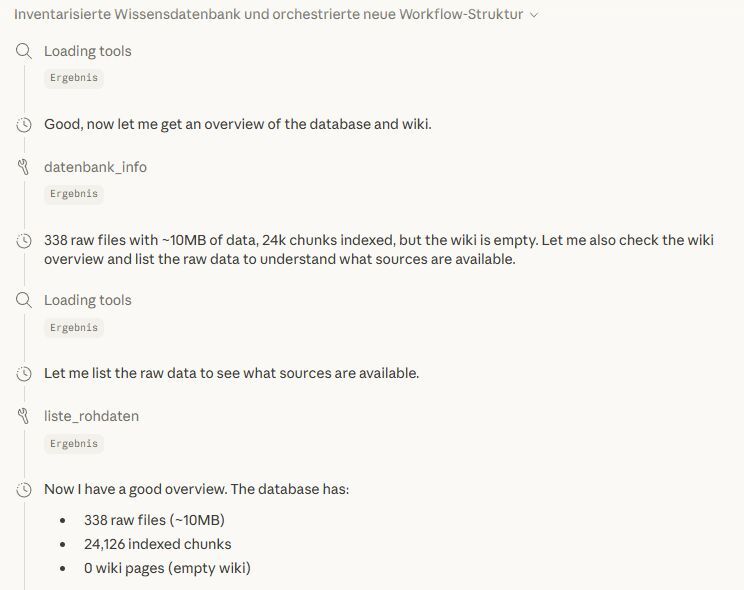The image size is (744, 590).
Task: Click the wrench icon beside 'liste_rohdaten'
Action: (x=24, y=416)
